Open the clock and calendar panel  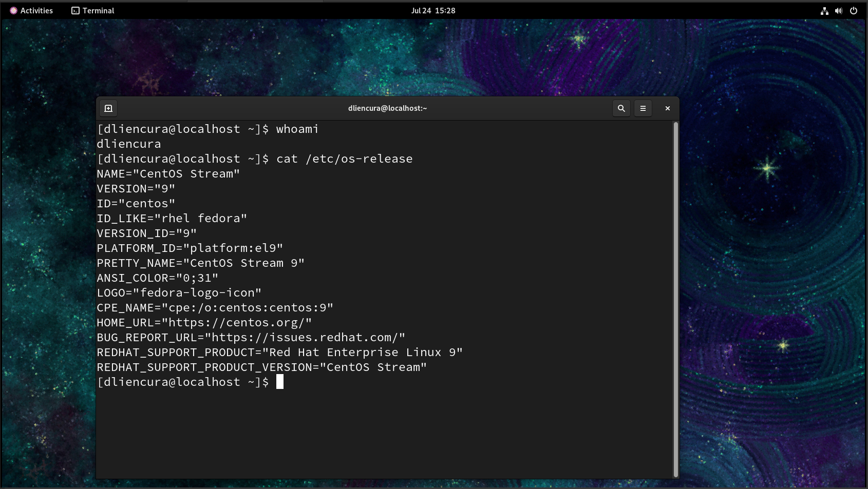pyautogui.click(x=433, y=10)
